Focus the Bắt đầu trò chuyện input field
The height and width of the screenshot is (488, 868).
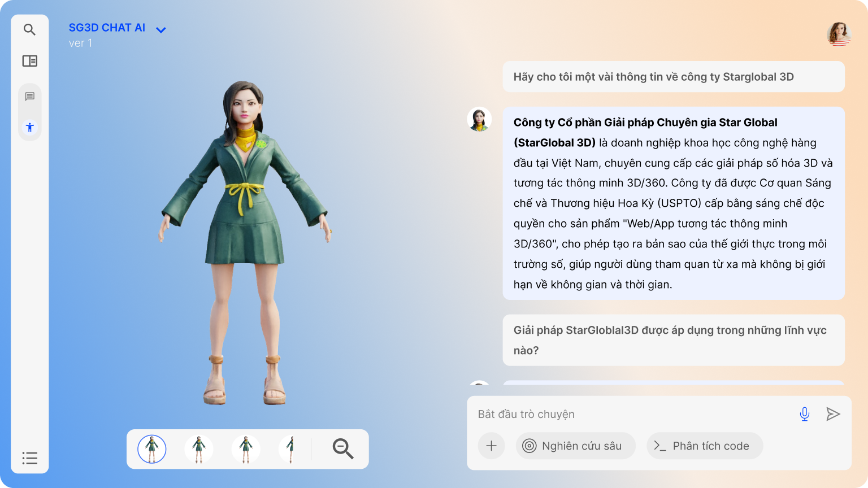627,414
